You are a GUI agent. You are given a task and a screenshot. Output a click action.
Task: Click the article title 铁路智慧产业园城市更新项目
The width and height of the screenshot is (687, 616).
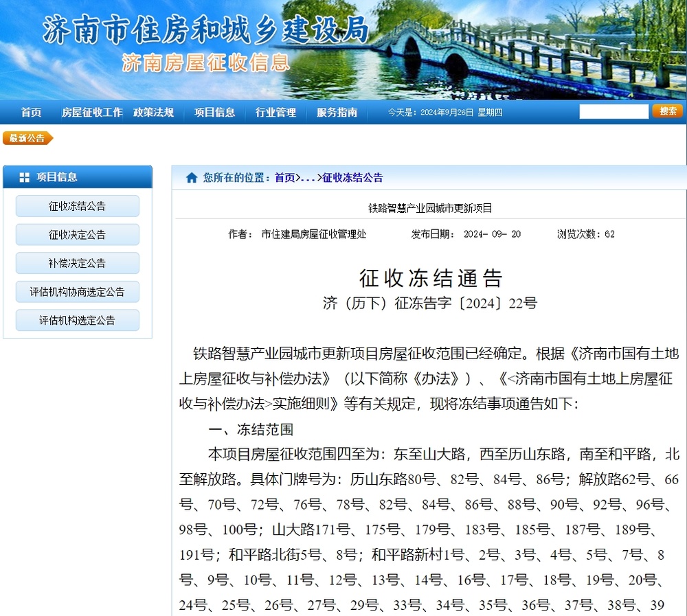pos(430,208)
